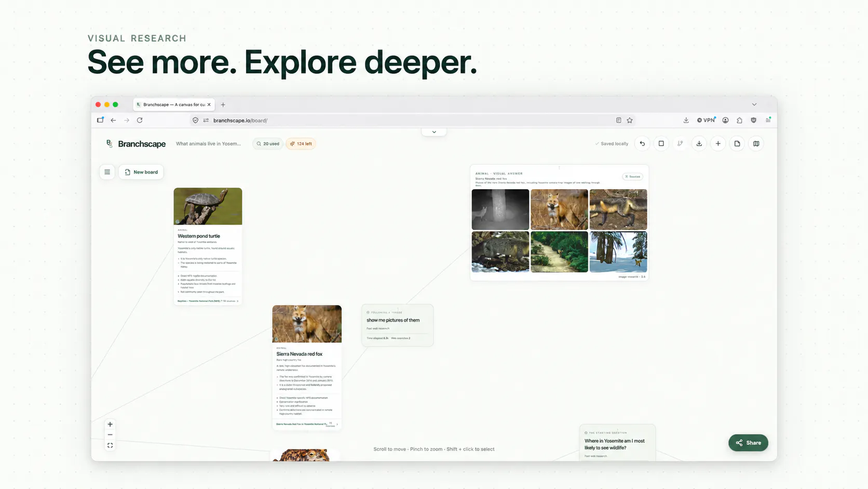868x489 pixels.
Task: Click the Sources button on visual answer card
Action: tap(632, 177)
